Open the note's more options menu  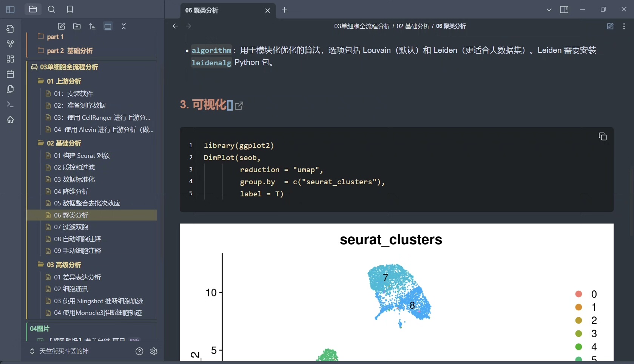(624, 26)
